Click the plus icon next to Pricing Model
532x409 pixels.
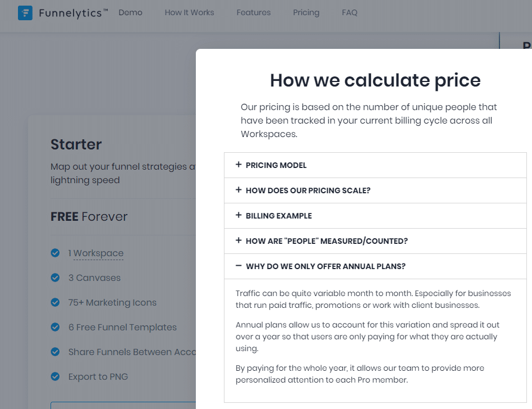[239, 165]
